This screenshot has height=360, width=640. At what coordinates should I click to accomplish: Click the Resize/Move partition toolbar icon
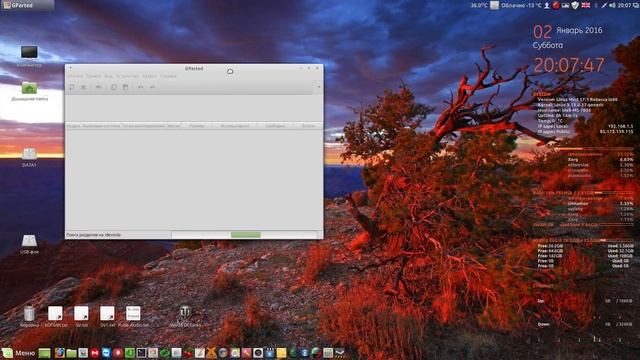click(x=99, y=87)
